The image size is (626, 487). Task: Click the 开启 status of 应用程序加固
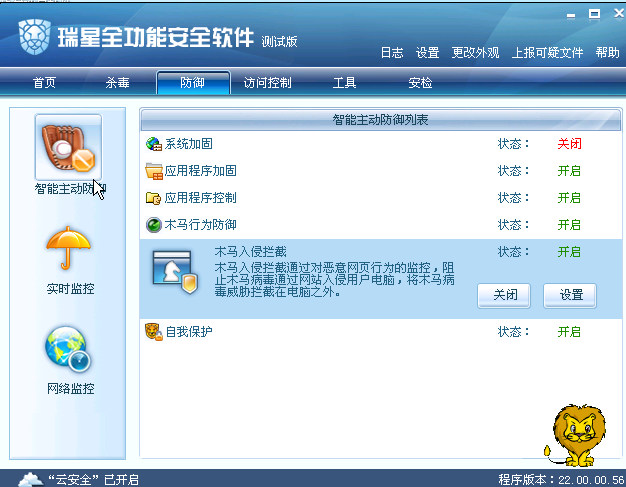[569, 171]
